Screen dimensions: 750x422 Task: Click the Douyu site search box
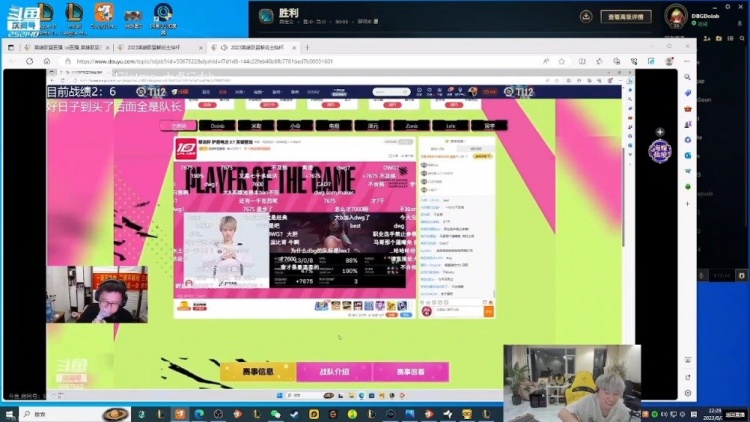391,91
